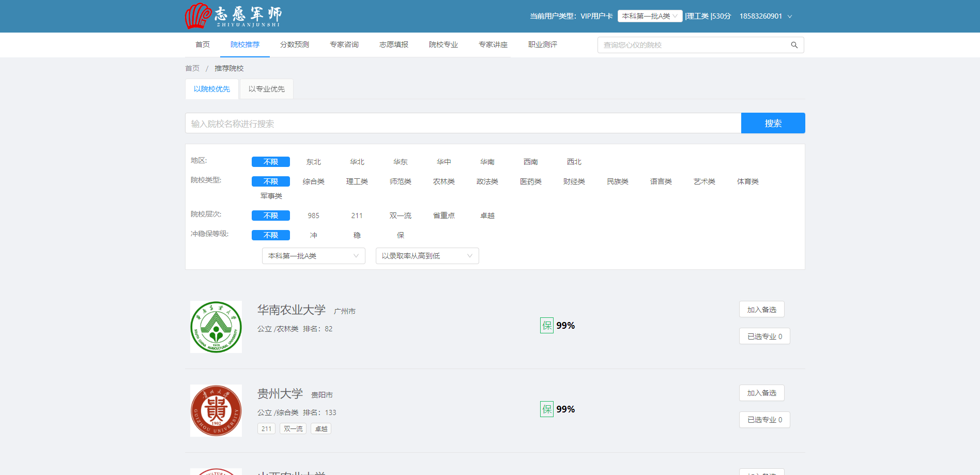The image size is (980, 475).
Task: Select 民族类 school type
Action: pos(618,181)
